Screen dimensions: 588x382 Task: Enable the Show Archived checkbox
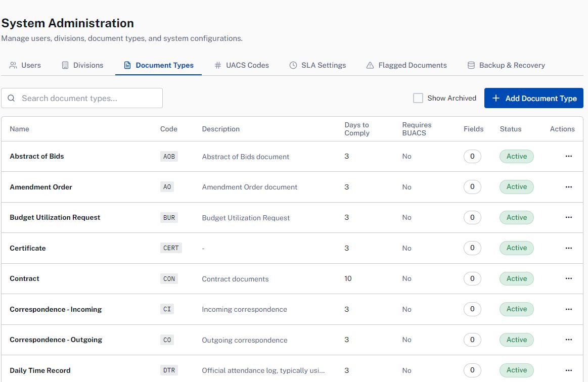coord(418,98)
